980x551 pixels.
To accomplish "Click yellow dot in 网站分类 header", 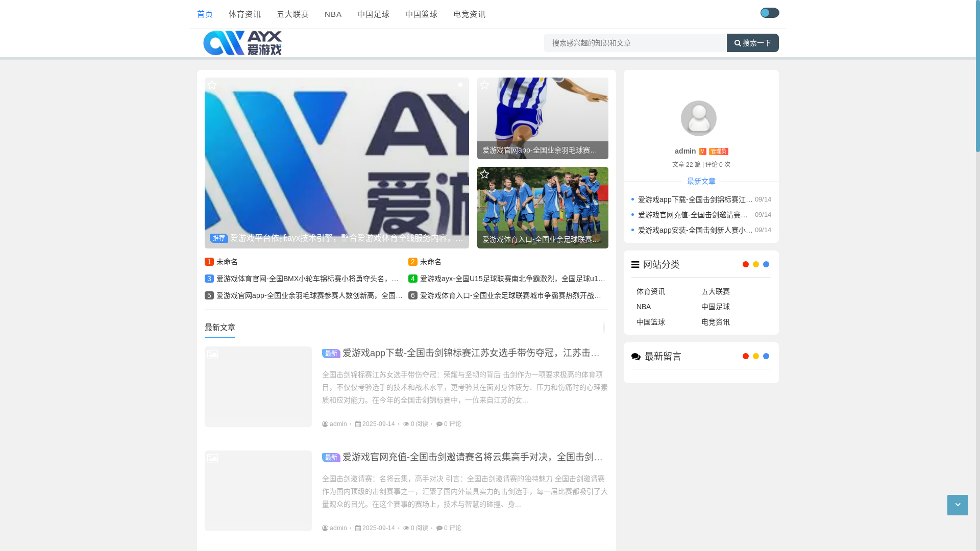I will coord(756,264).
